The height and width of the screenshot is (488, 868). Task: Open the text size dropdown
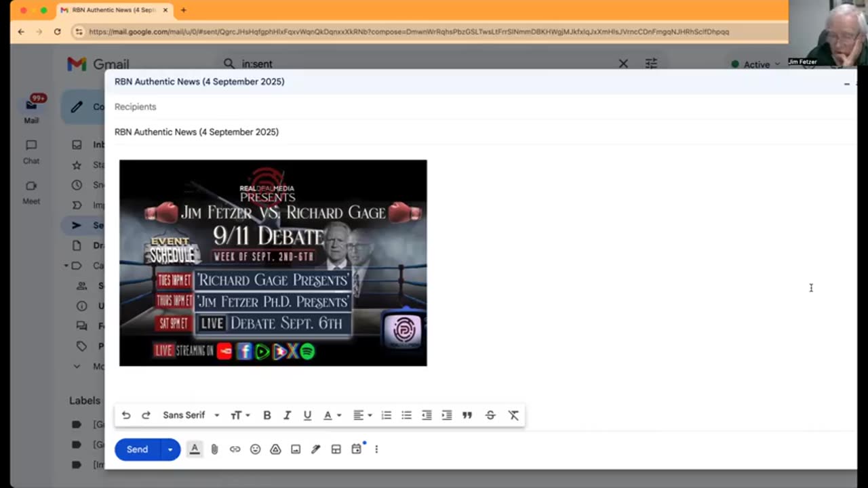[240, 415]
